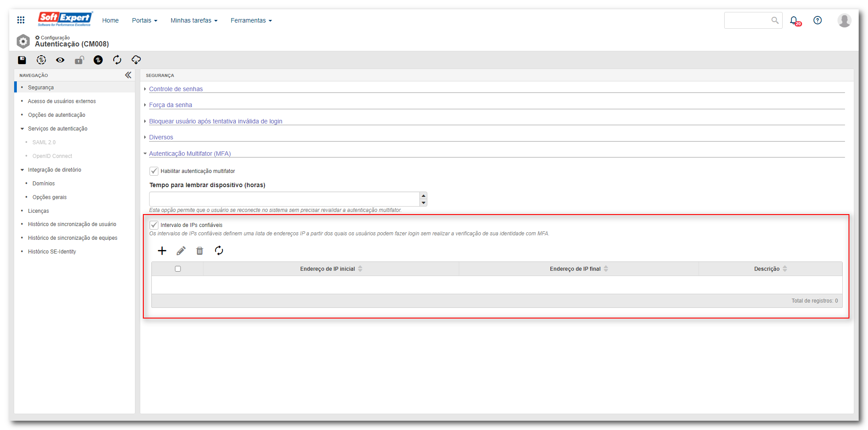The height and width of the screenshot is (430, 868).
Task: Decrease device remember time with down arrow
Action: pyautogui.click(x=423, y=203)
